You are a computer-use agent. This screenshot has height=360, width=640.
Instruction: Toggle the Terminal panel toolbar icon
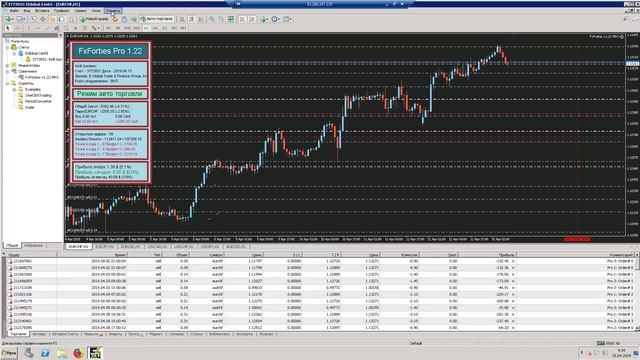[61, 19]
